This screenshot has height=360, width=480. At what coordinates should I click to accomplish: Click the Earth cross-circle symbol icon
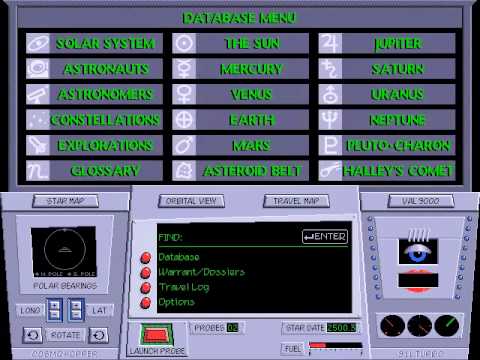pos(184,119)
